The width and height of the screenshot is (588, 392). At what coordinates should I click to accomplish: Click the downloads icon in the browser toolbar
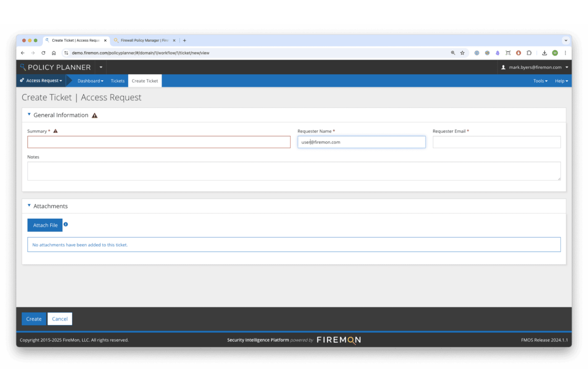click(x=544, y=52)
